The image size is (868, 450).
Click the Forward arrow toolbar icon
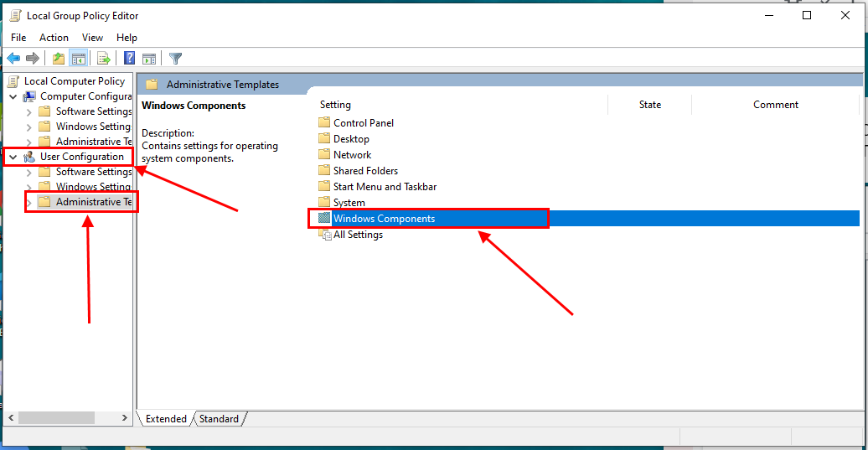pyautogui.click(x=33, y=58)
